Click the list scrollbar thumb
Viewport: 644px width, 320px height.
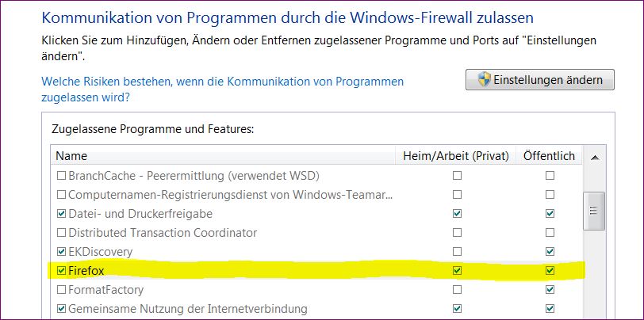pyautogui.click(x=592, y=211)
